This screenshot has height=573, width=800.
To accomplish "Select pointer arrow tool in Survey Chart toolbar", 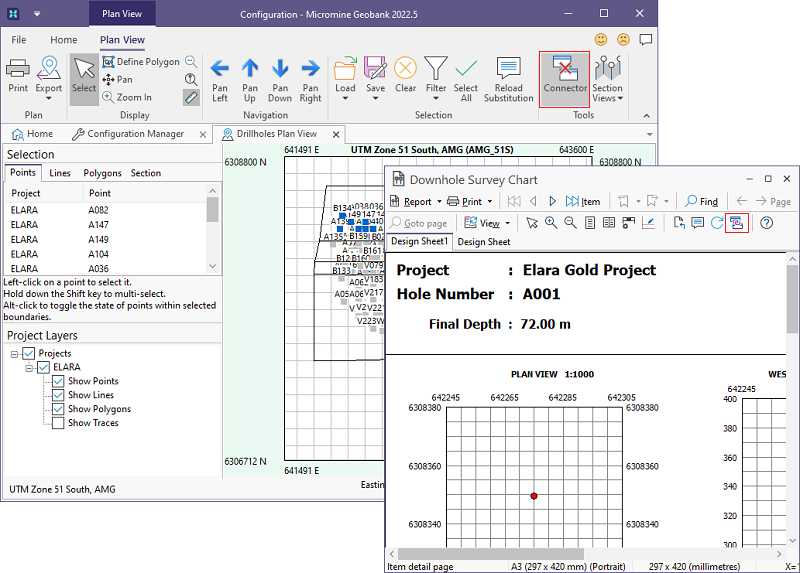I will (532, 223).
